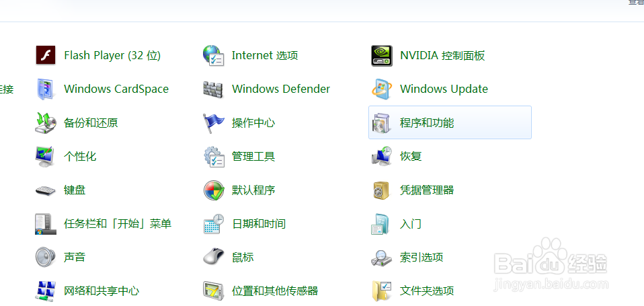644x306 pixels.
Task: Click the 恢复 computer clock icon
Action: 382,157
